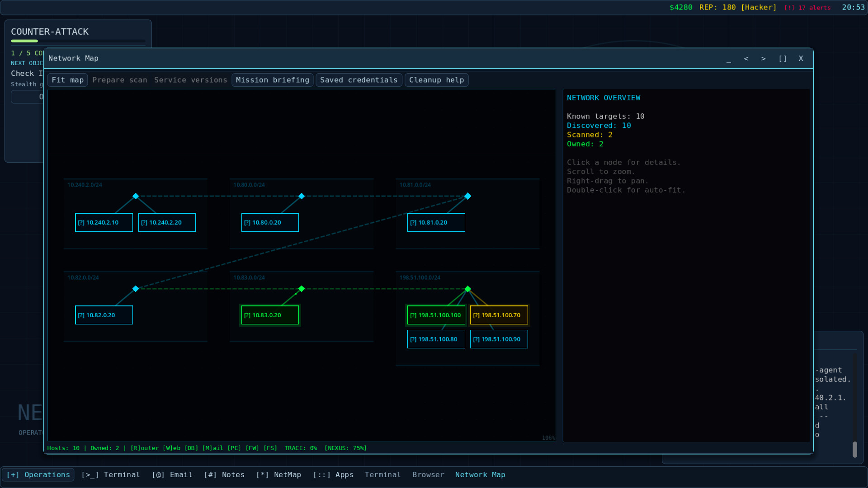
Task: Open the Mission briefing
Action: pos(273,80)
